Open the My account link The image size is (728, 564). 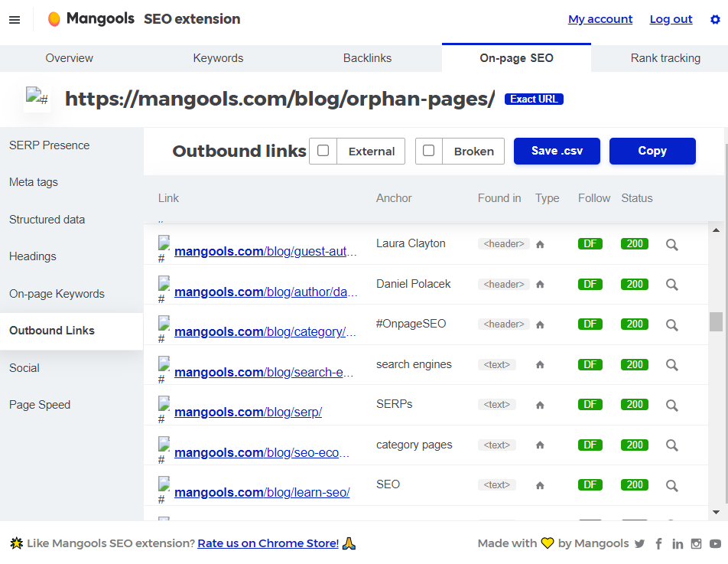coord(600,19)
